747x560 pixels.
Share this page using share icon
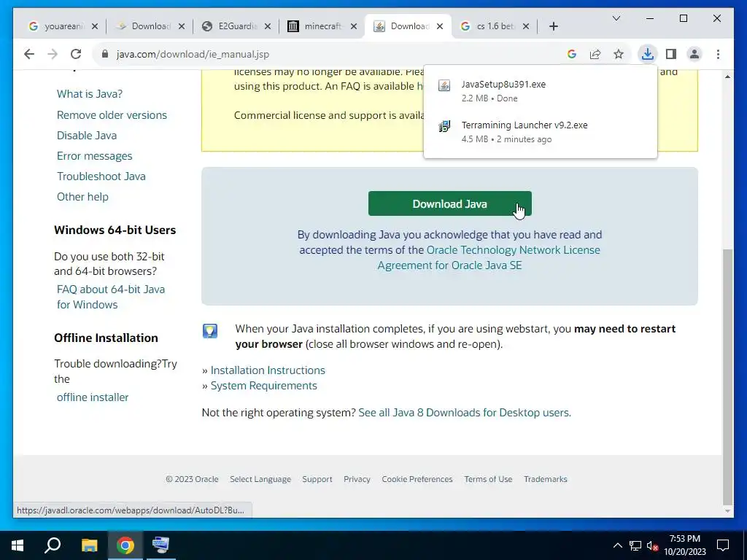point(595,54)
